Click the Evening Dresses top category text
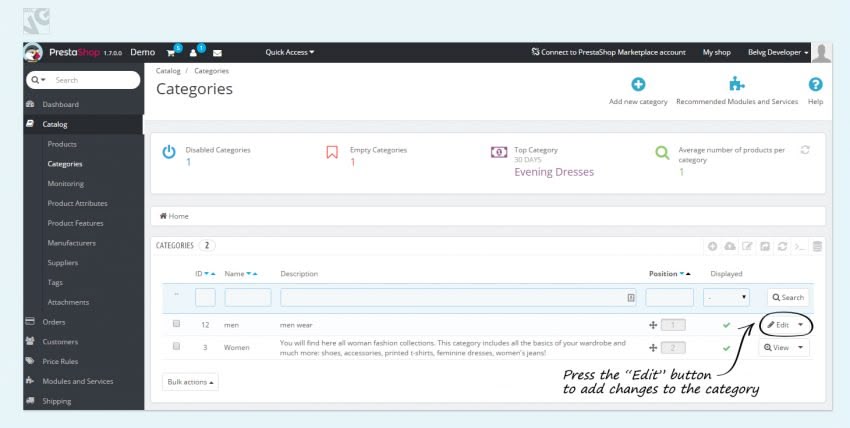850x428 pixels. (554, 172)
